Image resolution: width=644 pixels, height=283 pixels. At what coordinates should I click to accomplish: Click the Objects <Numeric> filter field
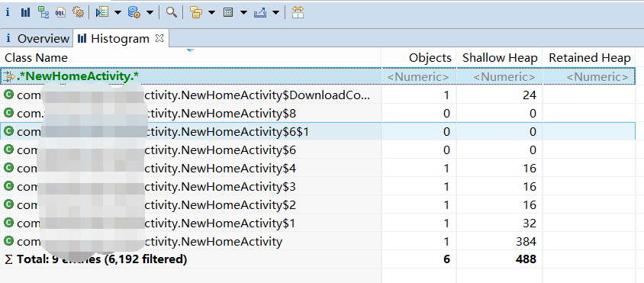click(419, 77)
